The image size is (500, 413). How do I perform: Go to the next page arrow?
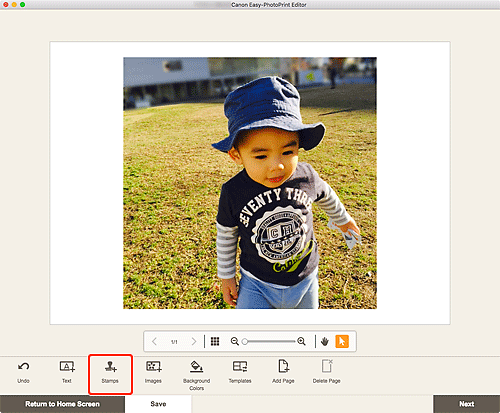point(194,341)
